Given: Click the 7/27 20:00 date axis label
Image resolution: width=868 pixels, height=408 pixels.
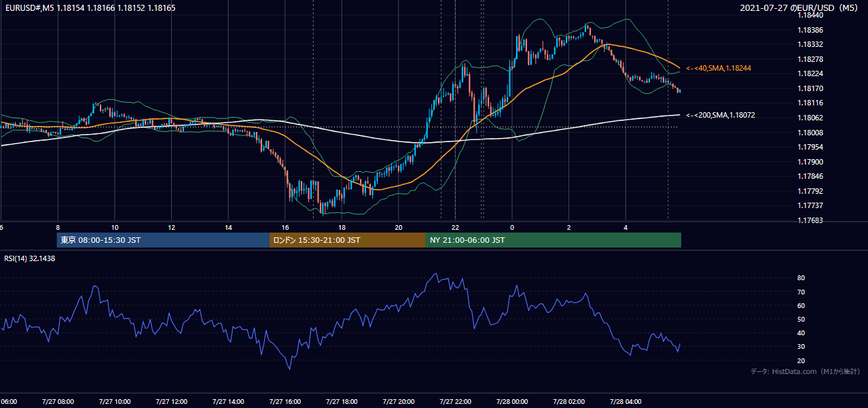Looking at the screenshot, I should 399,401.
